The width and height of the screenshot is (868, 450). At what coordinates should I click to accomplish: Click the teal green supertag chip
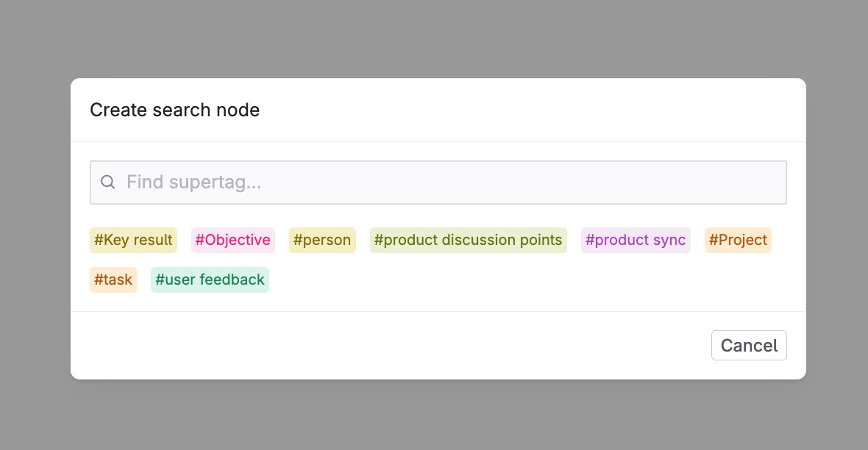click(x=210, y=280)
